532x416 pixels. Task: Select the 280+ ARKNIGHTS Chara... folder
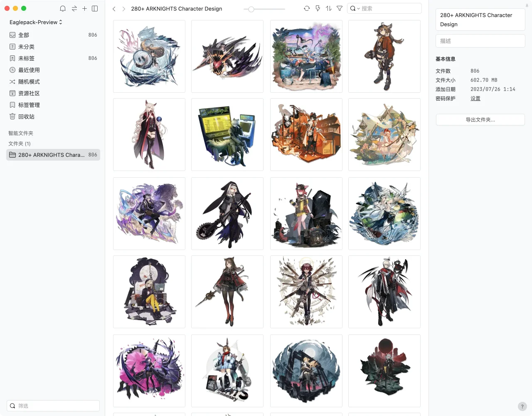click(x=53, y=155)
